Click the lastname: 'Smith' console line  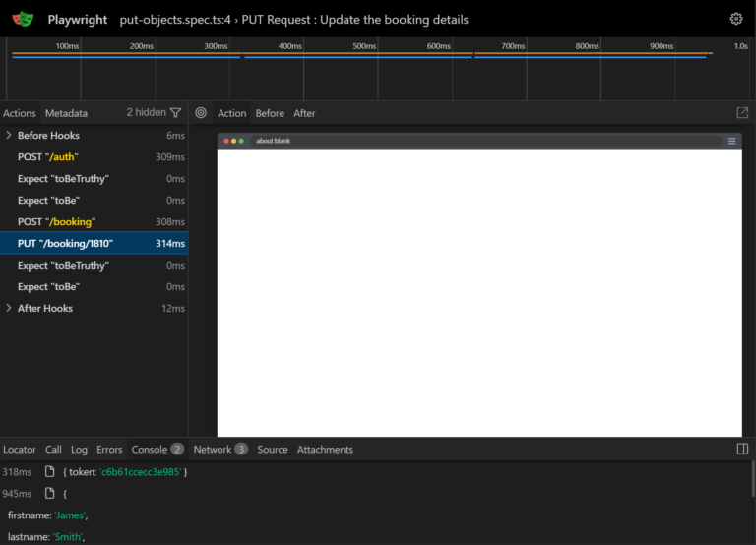(x=46, y=537)
